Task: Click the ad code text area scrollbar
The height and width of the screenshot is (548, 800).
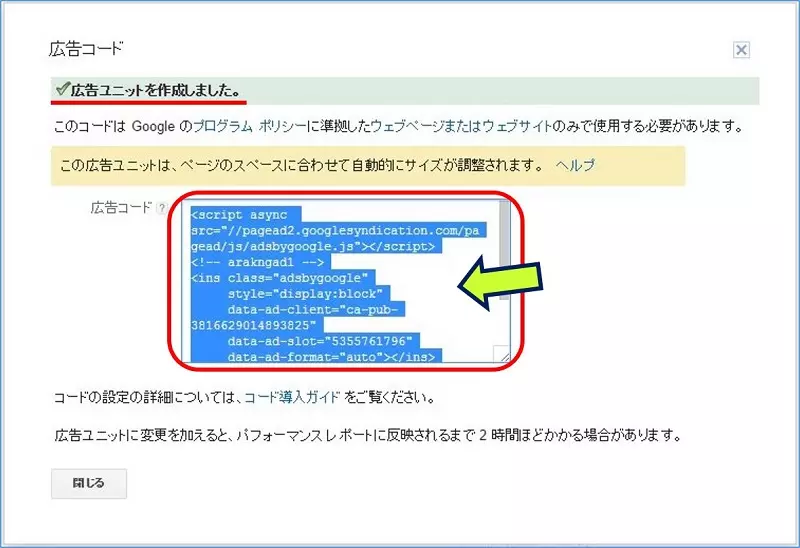Action: [x=504, y=250]
